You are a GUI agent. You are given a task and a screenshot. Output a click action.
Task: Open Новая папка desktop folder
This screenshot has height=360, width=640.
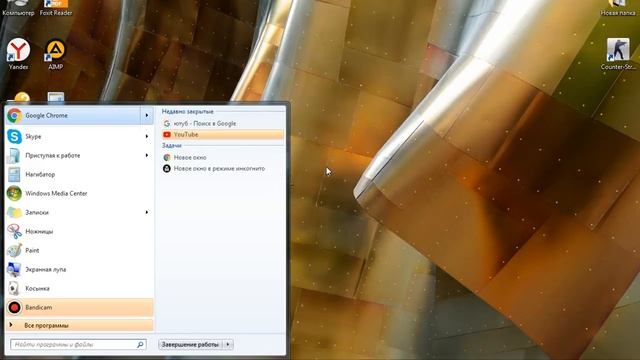(618, 8)
